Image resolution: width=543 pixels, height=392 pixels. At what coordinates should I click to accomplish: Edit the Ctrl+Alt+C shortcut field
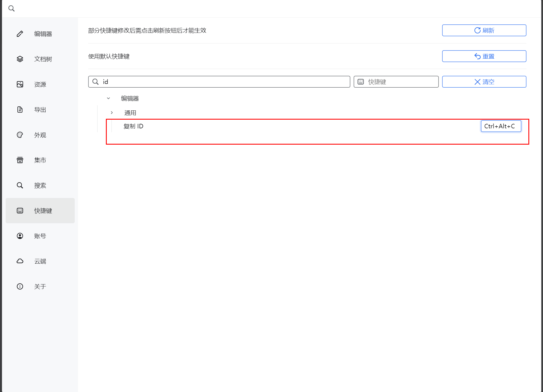(x=501, y=126)
